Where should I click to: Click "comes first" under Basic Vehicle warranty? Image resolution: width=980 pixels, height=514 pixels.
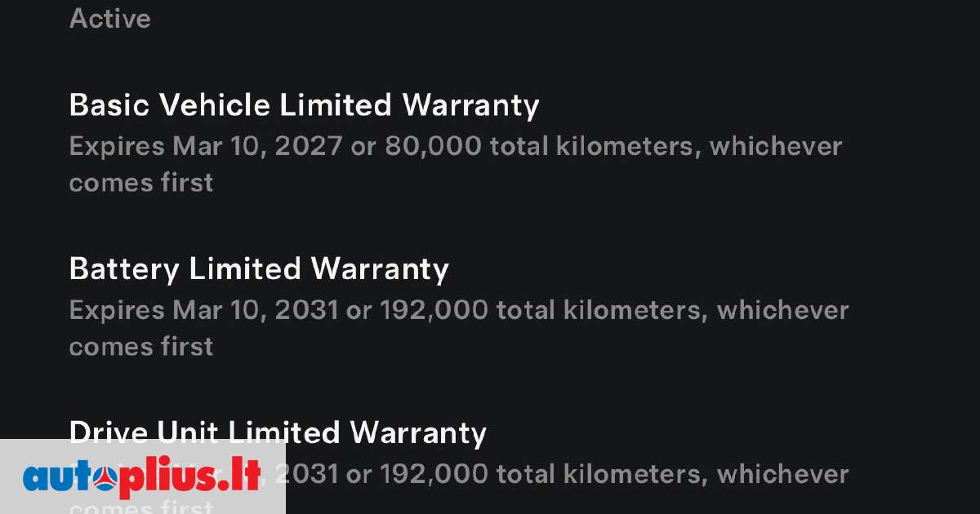pyautogui.click(x=140, y=183)
